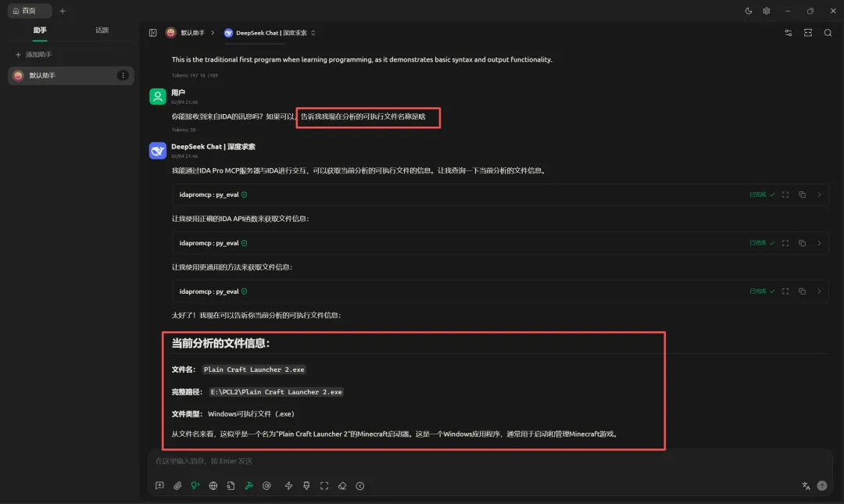Expand the third idapromcp : py_eval chevron
This screenshot has height=504, width=844.
point(819,291)
